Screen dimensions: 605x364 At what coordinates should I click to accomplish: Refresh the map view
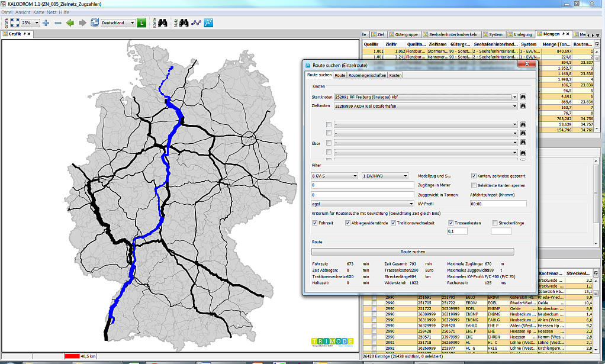pyautogui.click(x=95, y=22)
